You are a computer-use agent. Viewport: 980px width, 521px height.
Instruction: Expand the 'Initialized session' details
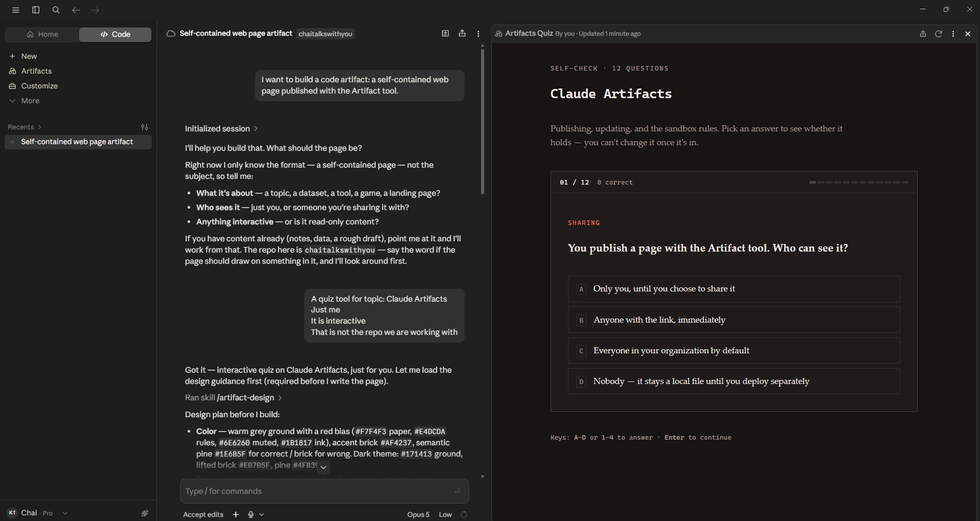pos(221,128)
